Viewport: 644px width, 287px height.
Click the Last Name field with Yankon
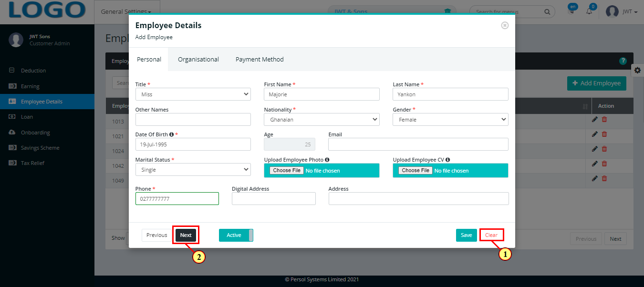point(451,94)
